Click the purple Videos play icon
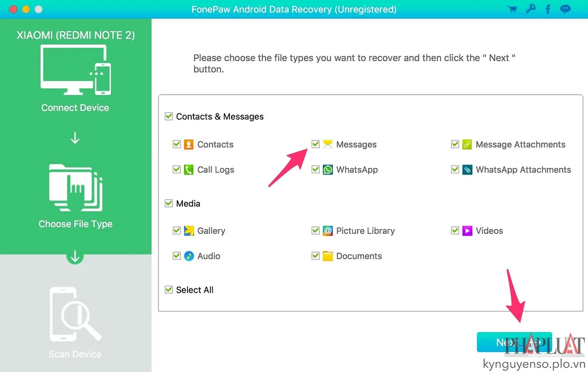 click(467, 230)
